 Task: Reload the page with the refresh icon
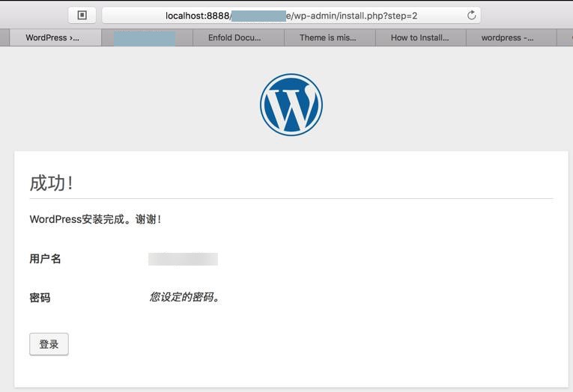(471, 15)
